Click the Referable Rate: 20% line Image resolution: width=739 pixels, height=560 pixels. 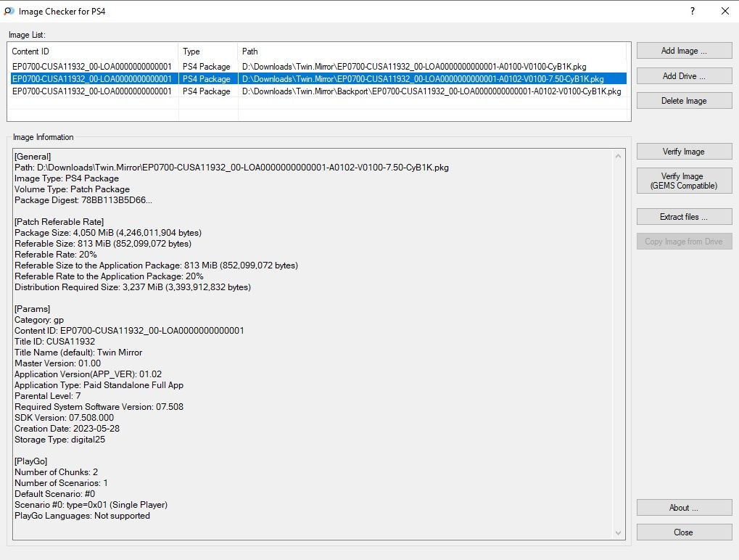click(x=56, y=254)
